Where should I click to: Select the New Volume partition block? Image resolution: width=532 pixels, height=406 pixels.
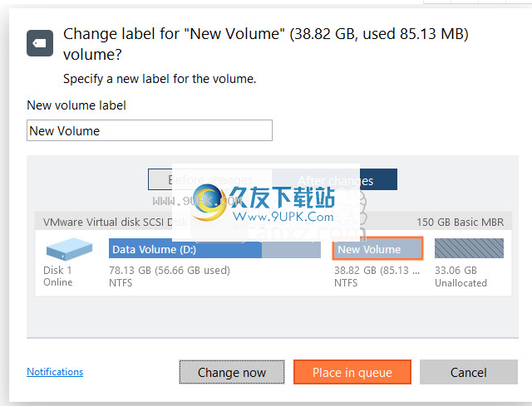[x=377, y=248]
